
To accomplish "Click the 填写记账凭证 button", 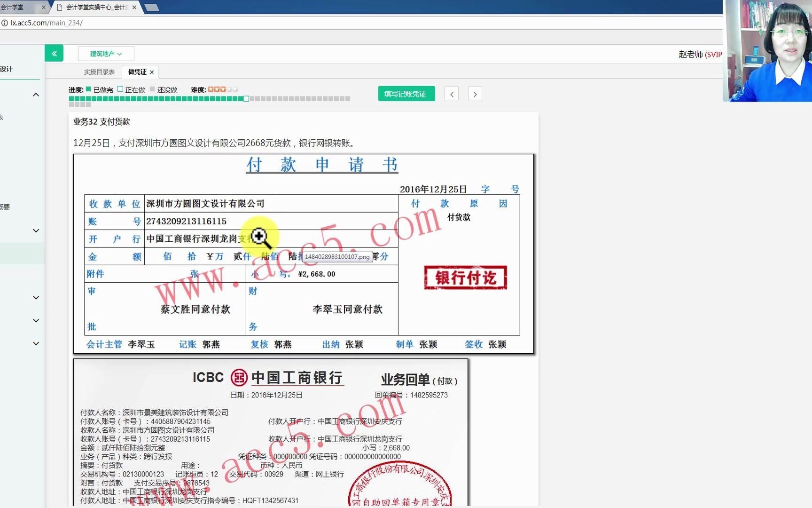I will pos(406,94).
